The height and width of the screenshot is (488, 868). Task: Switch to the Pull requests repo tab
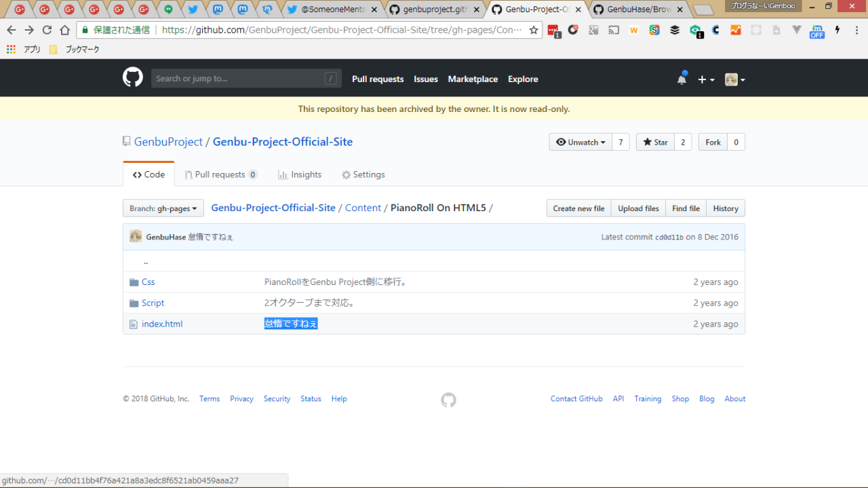(220, 174)
